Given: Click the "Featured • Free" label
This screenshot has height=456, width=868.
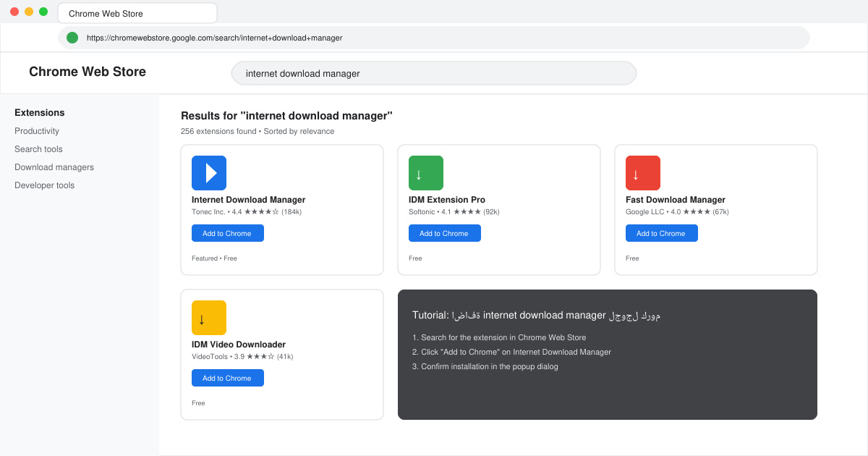Looking at the screenshot, I should pyautogui.click(x=214, y=258).
